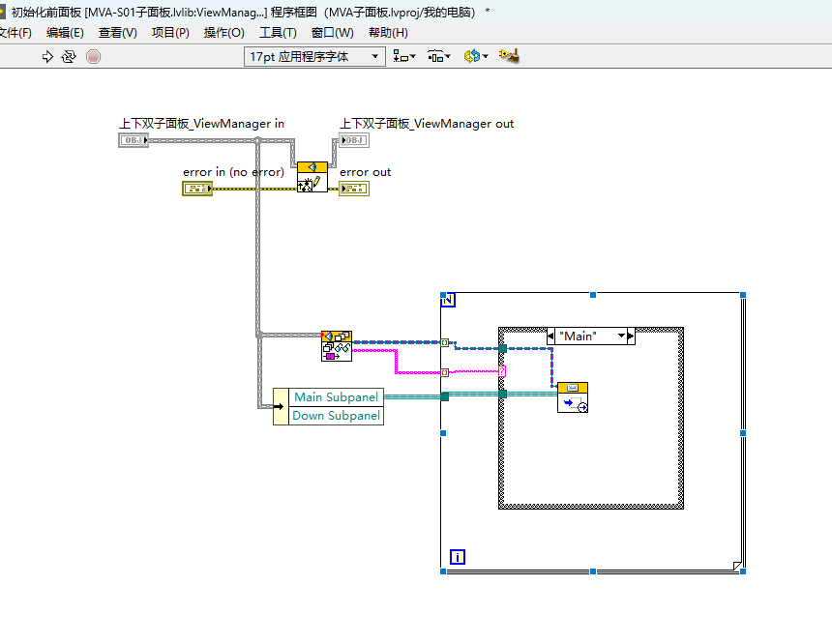
Task: Open the 窗口(W) menu
Action: point(332,33)
